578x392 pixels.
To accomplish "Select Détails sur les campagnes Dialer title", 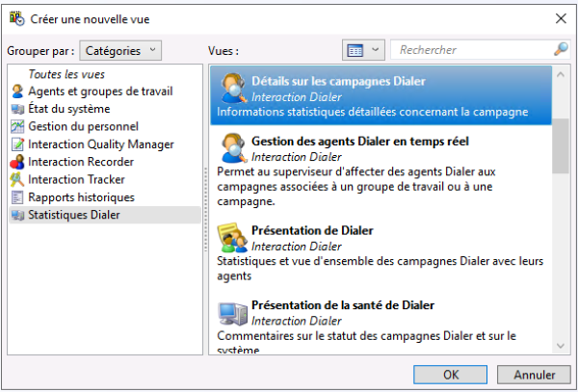I will [338, 82].
